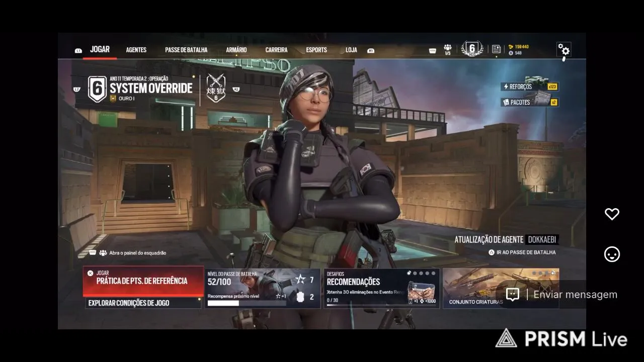The width and height of the screenshot is (644, 362).
Task: Open the Conjunto Criaturas store card
Action: 501,289
